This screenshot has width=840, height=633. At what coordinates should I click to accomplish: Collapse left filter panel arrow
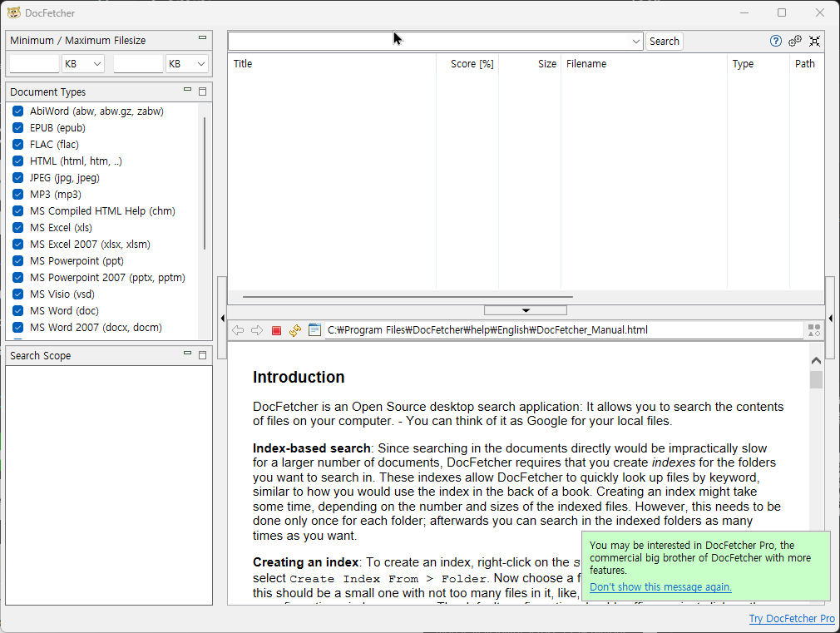(222, 319)
